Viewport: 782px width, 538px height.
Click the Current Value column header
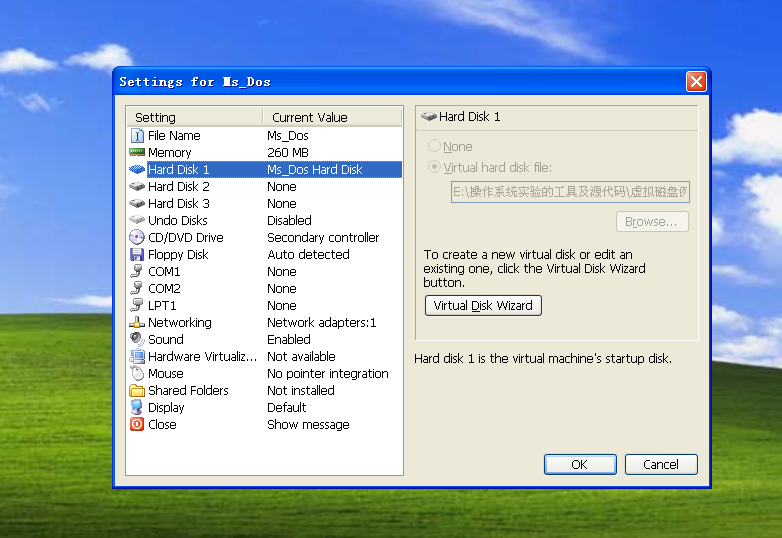click(x=332, y=117)
